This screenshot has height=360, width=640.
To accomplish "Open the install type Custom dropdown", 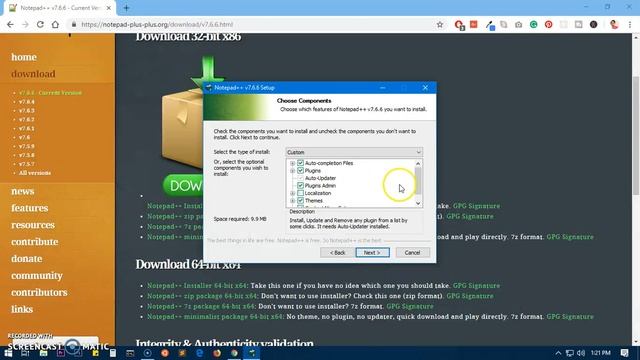I will tap(354, 152).
